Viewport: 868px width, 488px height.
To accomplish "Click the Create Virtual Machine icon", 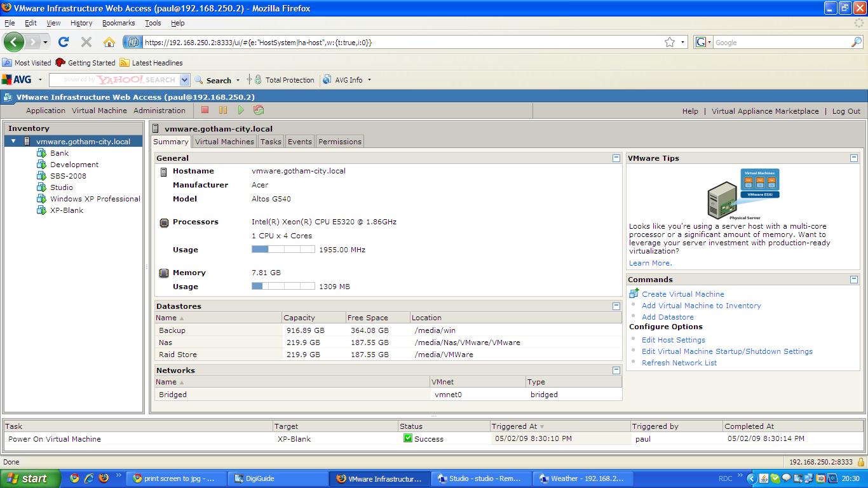I will 634,294.
